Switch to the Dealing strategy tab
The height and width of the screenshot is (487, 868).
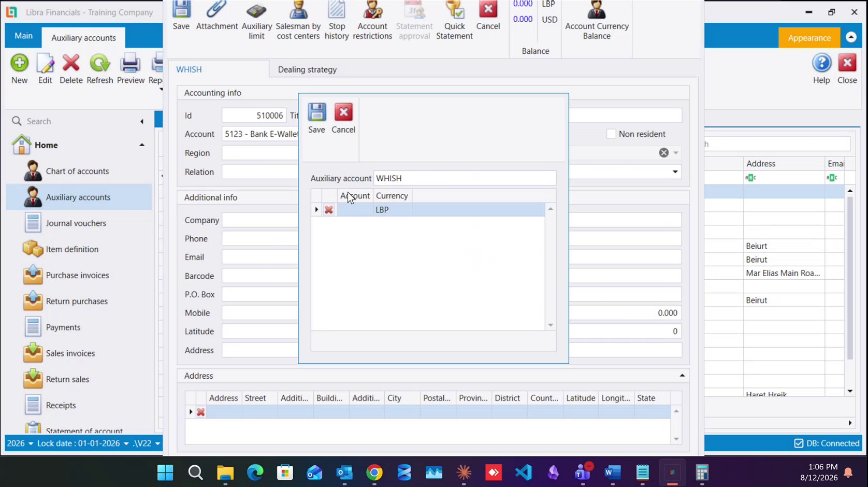point(307,69)
